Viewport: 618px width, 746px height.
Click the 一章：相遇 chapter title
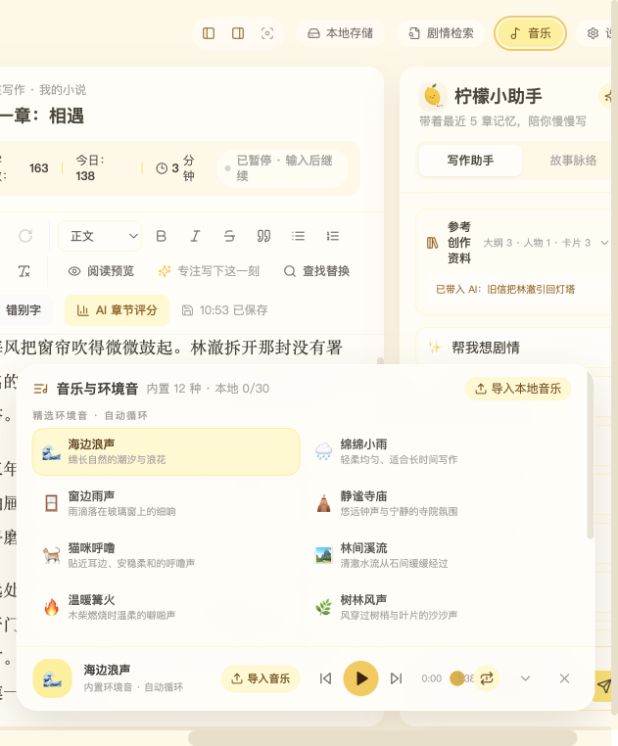(x=42, y=116)
